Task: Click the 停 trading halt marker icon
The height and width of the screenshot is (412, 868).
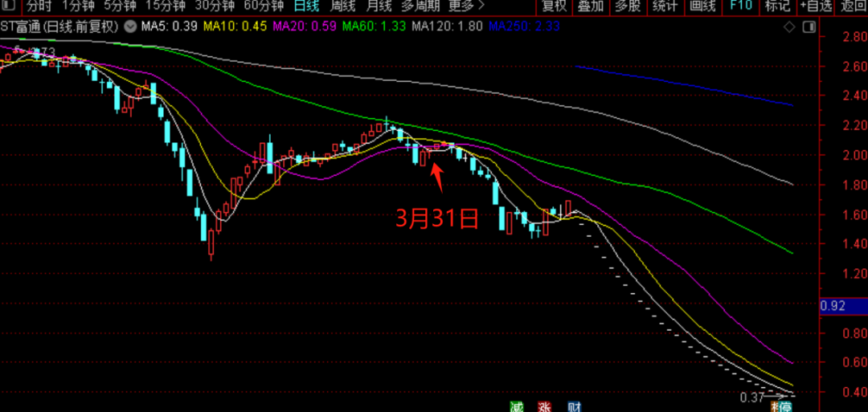Action: pos(778,406)
